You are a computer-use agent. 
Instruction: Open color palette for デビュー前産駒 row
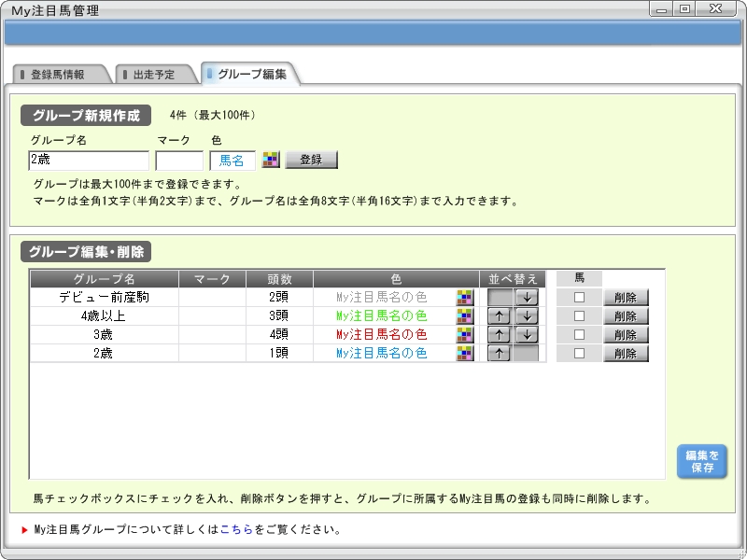tap(464, 298)
